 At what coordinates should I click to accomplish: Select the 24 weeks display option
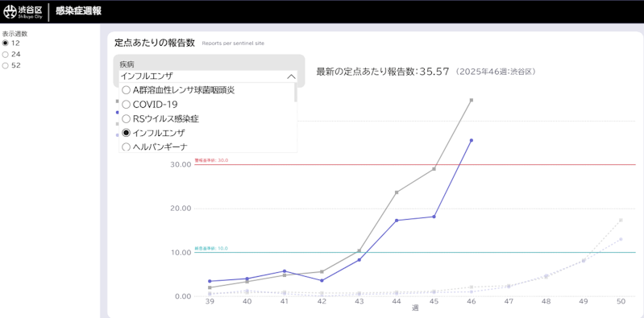[6, 54]
